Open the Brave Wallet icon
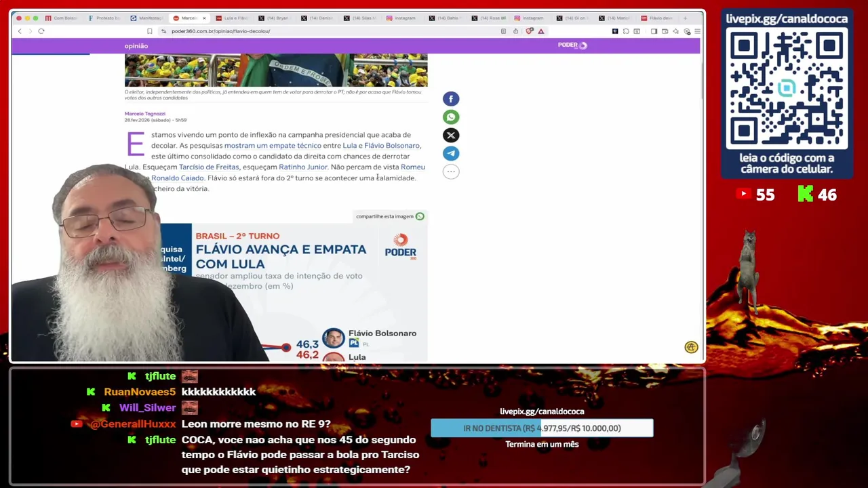 (x=665, y=31)
